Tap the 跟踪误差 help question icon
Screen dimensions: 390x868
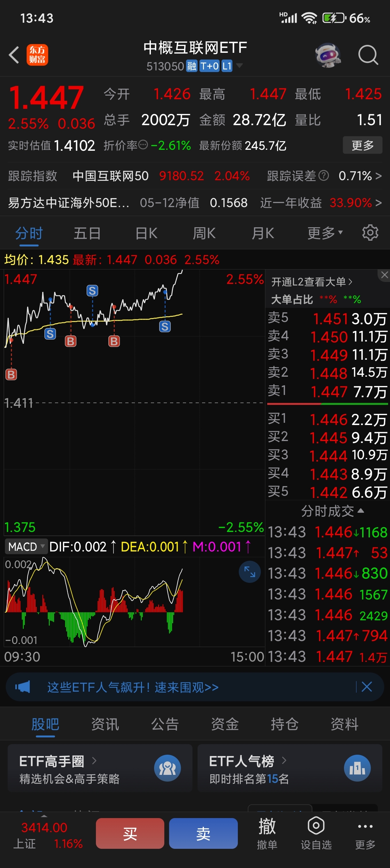click(x=324, y=176)
